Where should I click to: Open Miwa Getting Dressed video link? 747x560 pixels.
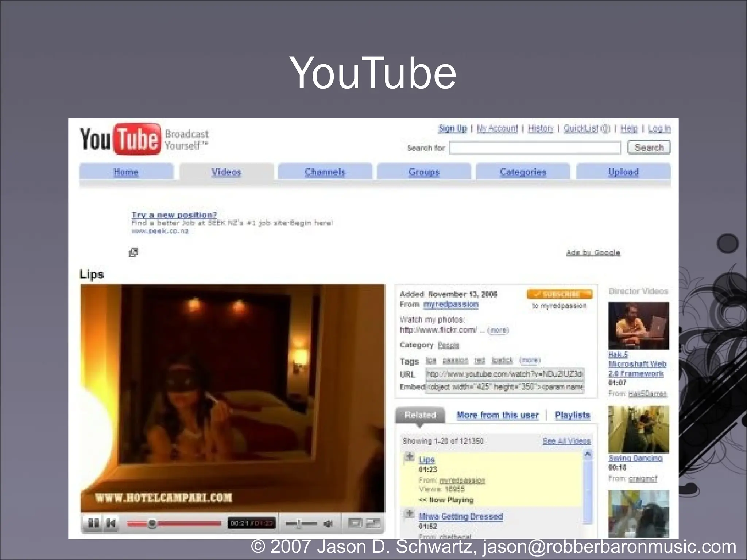tap(461, 517)
